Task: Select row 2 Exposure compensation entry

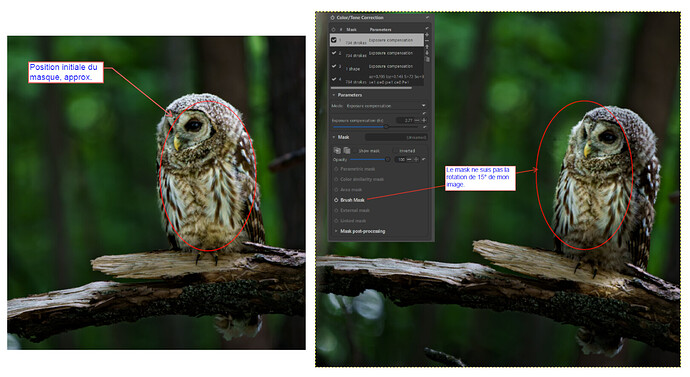Action: 391,53
